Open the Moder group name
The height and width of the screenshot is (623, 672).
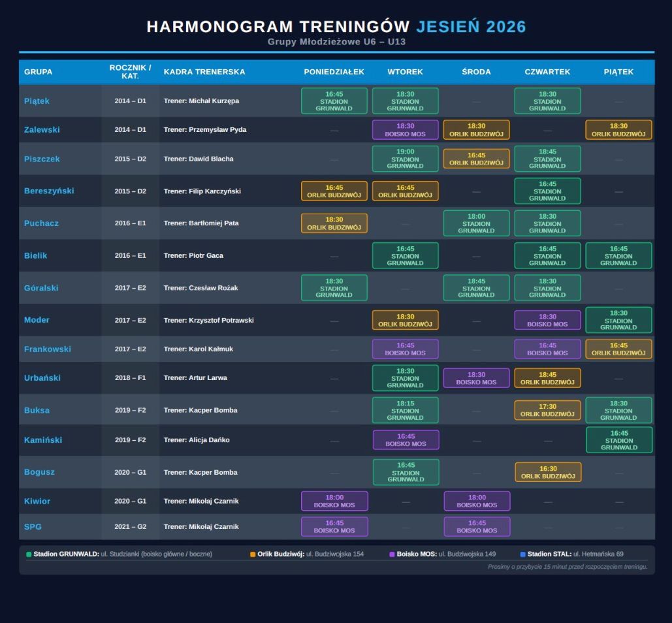pos(37,320)
